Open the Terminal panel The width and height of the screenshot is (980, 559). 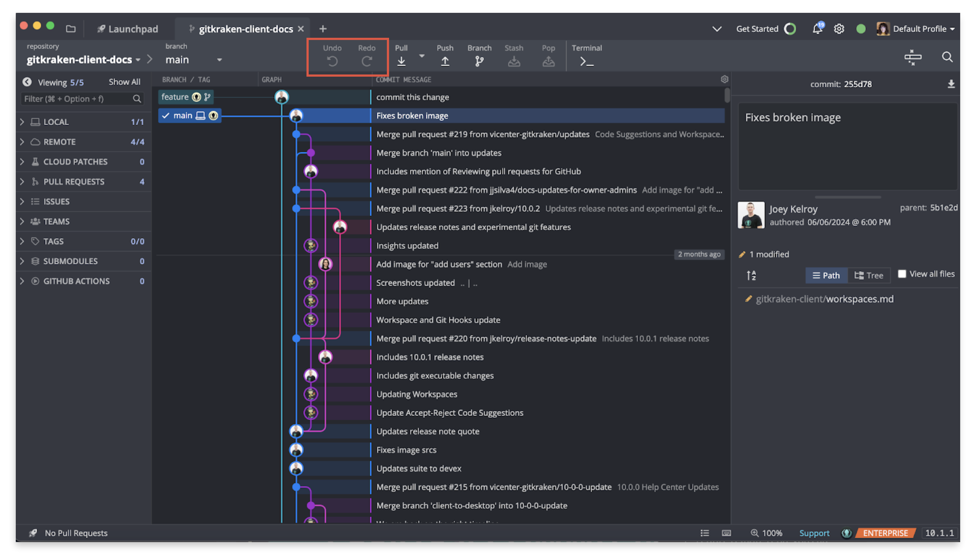[586, 55]
